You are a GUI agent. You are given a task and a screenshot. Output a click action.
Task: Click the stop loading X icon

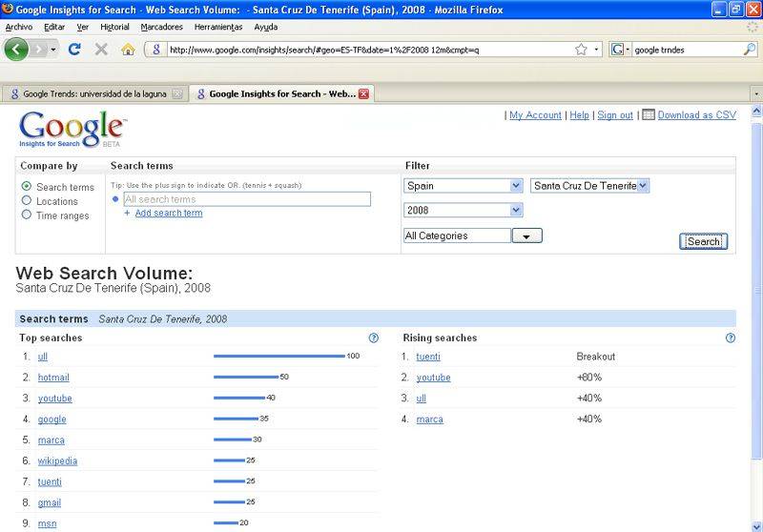point(101,49)
